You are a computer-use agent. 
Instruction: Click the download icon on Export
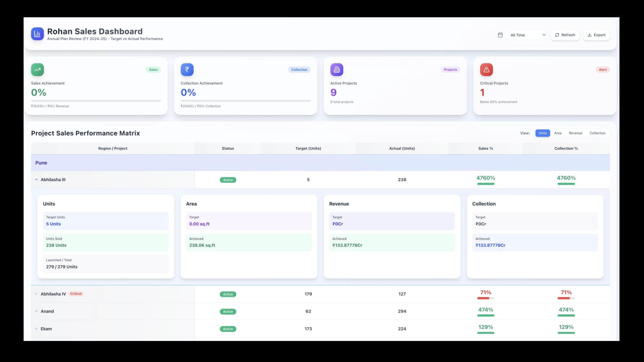pyautogui.click(x=590, y=35)
